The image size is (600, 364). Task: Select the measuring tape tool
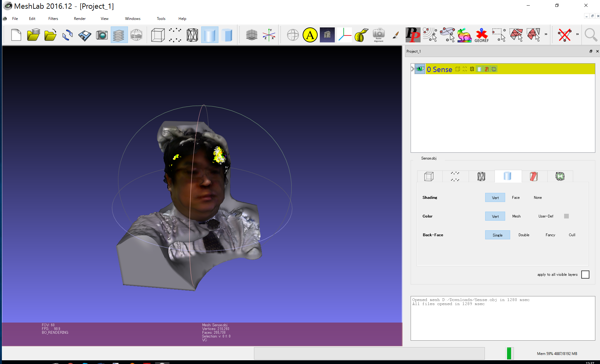pos(361,35)
